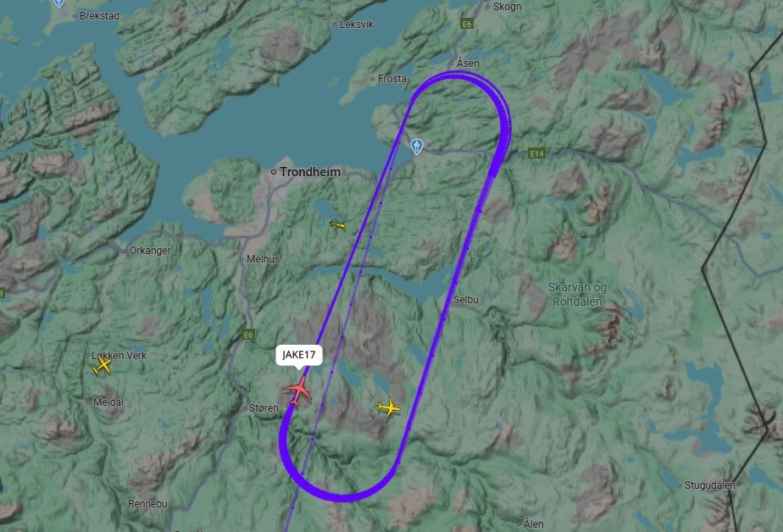This screenshot has width=783, height=532.
Task: Click the Rennebu place label
Action: point(147,503)
